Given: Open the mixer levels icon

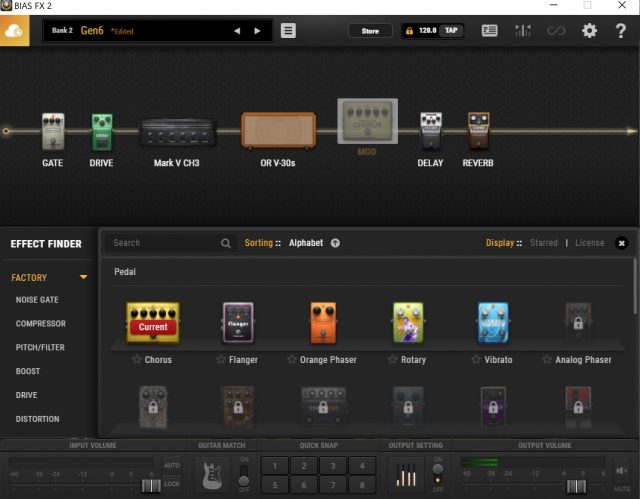Looking at the screenshot, I should [523, 31].
